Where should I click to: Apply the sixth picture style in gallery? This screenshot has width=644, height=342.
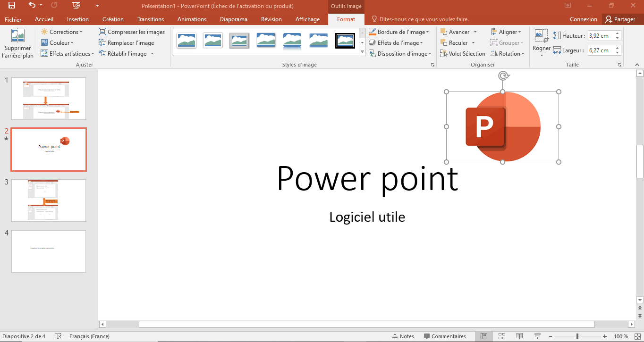click(x=319, y=41)
